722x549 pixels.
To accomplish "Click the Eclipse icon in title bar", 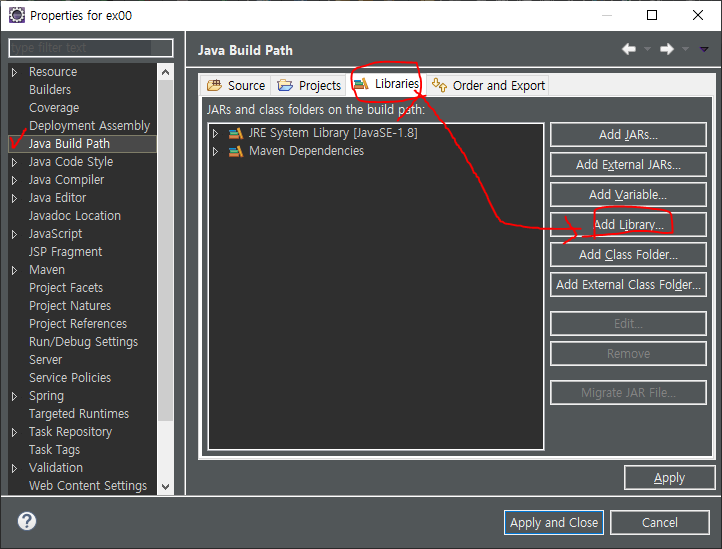I will [17, 15].
